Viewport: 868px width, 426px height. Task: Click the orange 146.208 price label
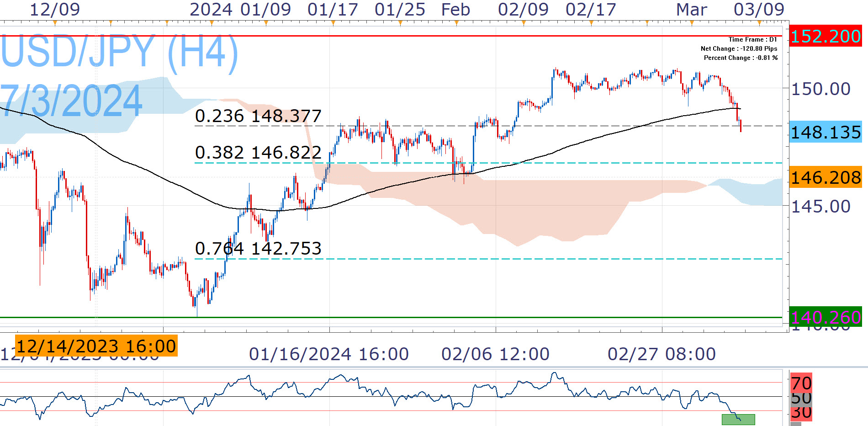(x=825, y=177)
